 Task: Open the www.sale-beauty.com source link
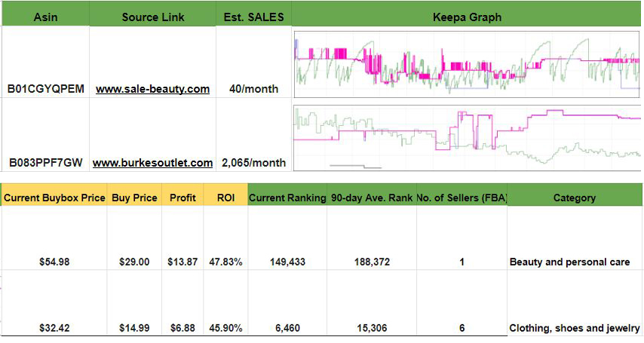[152, 89]
